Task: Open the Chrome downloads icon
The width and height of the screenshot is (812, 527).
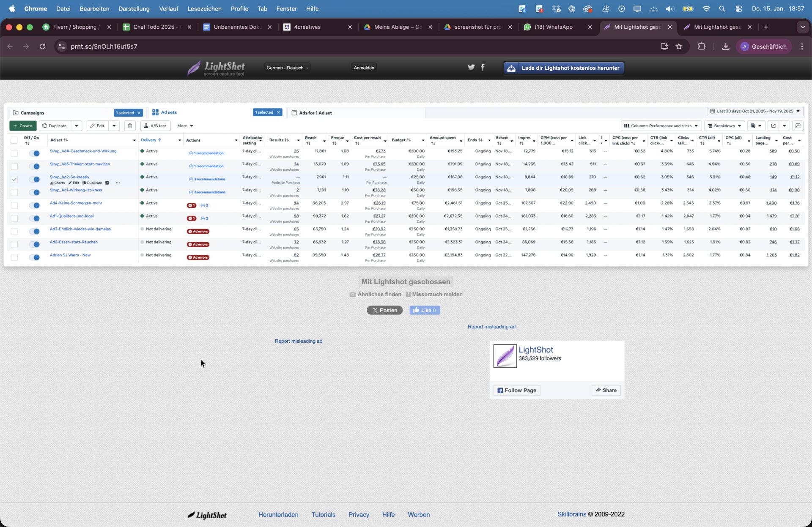Action: 726,46
